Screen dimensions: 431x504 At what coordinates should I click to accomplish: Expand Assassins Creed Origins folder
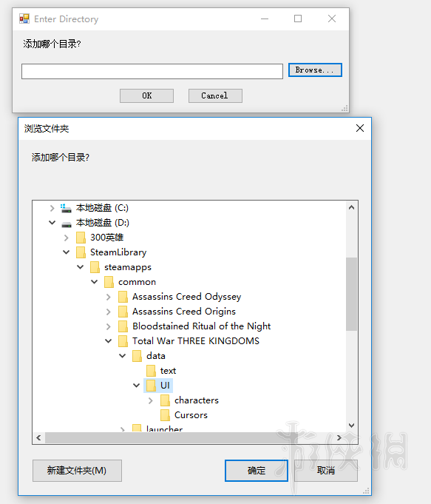(109, 312)
